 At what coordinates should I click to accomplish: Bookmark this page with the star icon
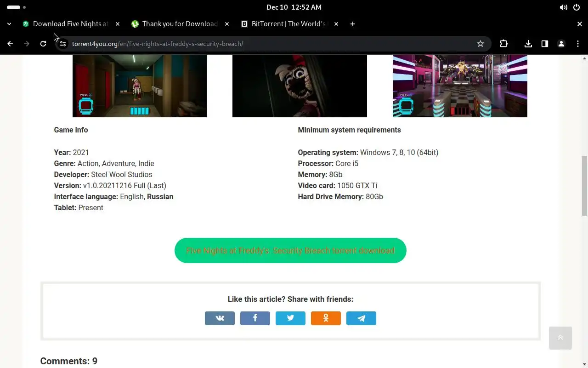pos(481,44)
